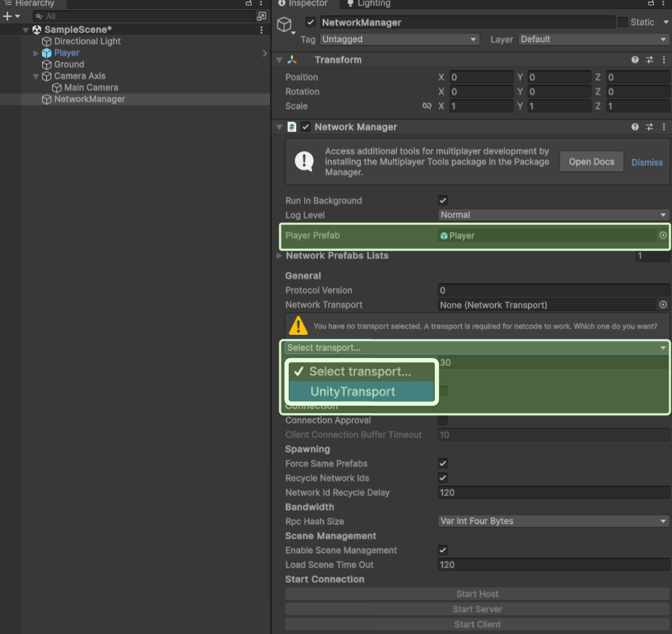Image resolution: width=672 pixels, height=634 pixels.
Task: Click the Start Client button
Action: (477, 624)
